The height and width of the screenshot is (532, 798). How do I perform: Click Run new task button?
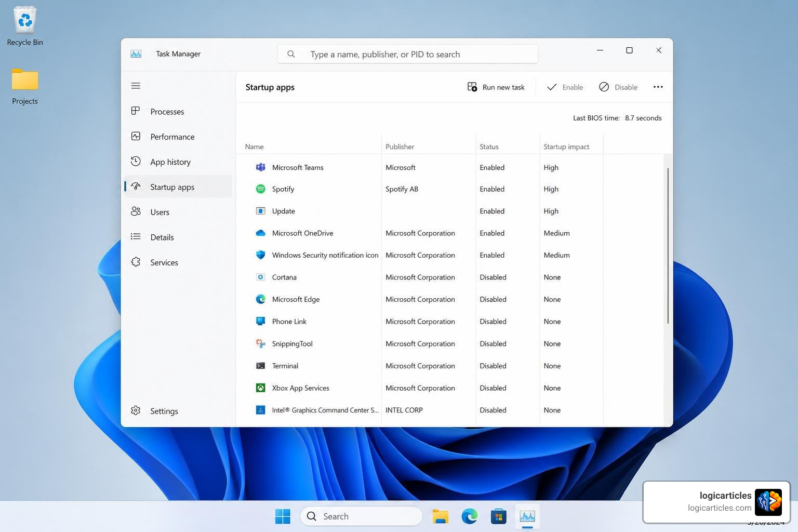click(496, 87)
